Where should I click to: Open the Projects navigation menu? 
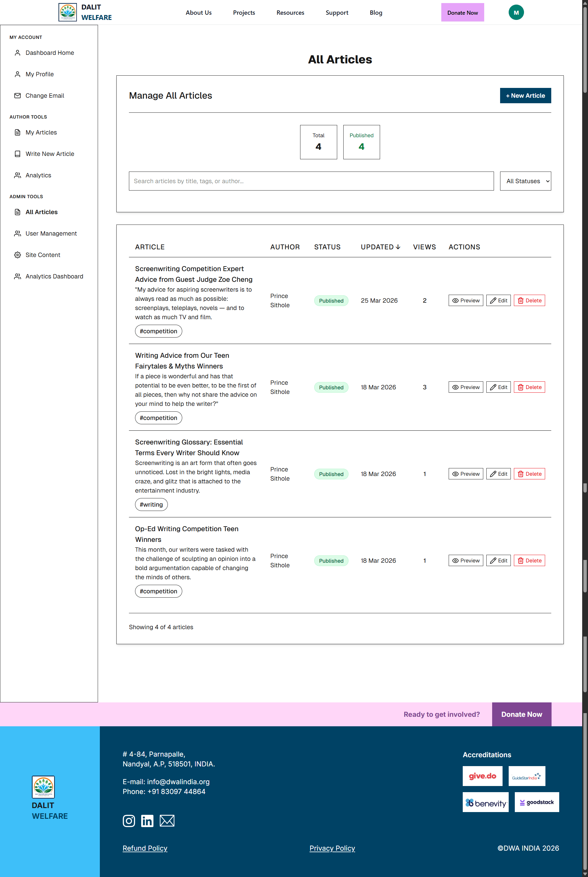(244, 12)
